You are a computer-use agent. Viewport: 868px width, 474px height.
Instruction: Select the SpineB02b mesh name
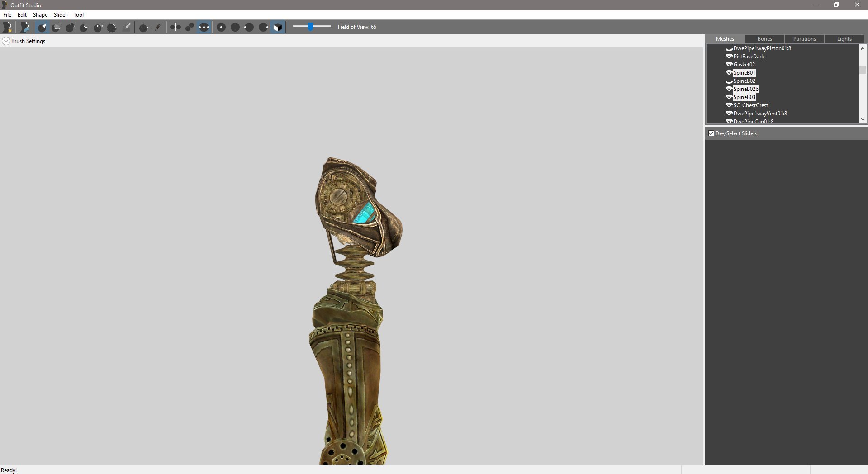pos(746,89)
